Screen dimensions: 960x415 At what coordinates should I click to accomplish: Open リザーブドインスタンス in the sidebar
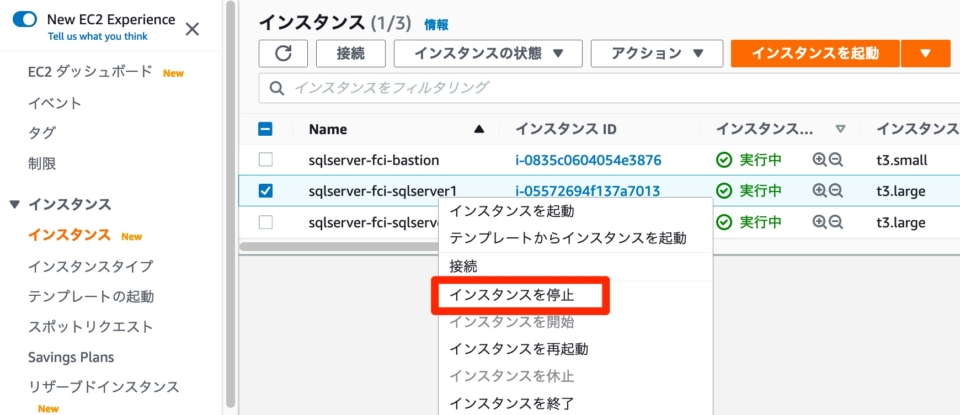(103, 387)
